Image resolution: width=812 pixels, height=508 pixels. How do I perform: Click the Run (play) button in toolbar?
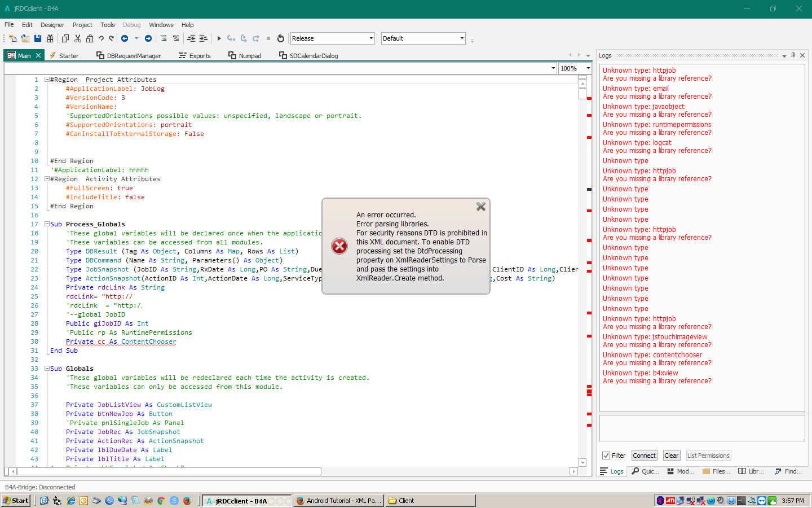[x=219, y=38]
